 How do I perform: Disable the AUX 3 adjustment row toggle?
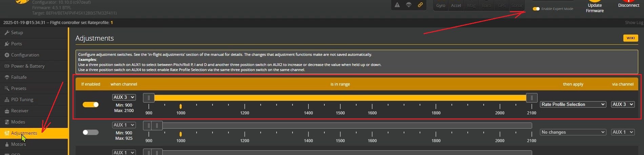coord(90,105)
